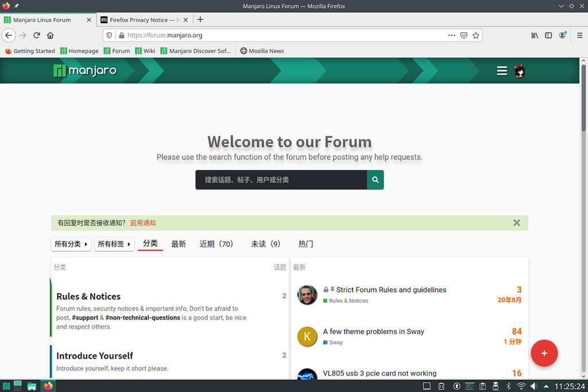Open the hamburger menu on the forum page
The width and height of the screenshot is (588, 392).
tap(502, 70)
